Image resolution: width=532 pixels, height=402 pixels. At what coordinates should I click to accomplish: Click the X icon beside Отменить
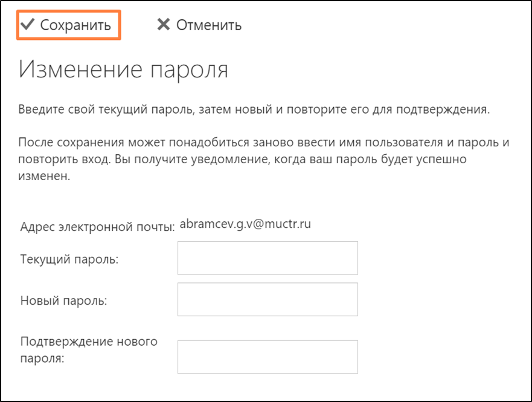click(163, 25)
